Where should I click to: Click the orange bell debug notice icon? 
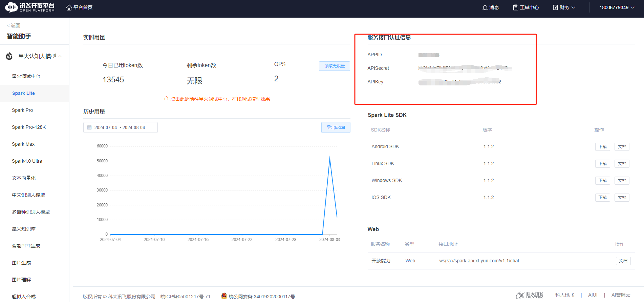(x=166, y=99)
